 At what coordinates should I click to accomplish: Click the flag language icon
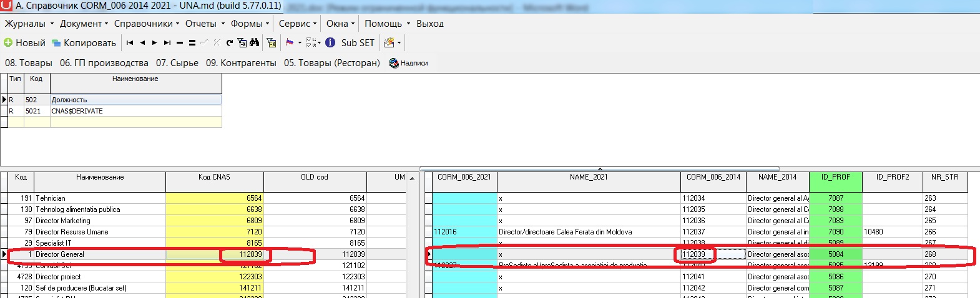pyautogui.click(x=290, y=42)
